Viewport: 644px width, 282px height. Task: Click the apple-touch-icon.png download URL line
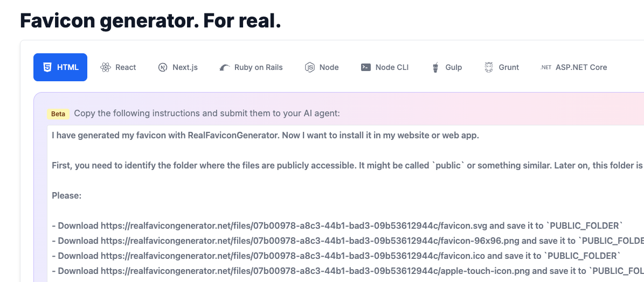[345, 271]
